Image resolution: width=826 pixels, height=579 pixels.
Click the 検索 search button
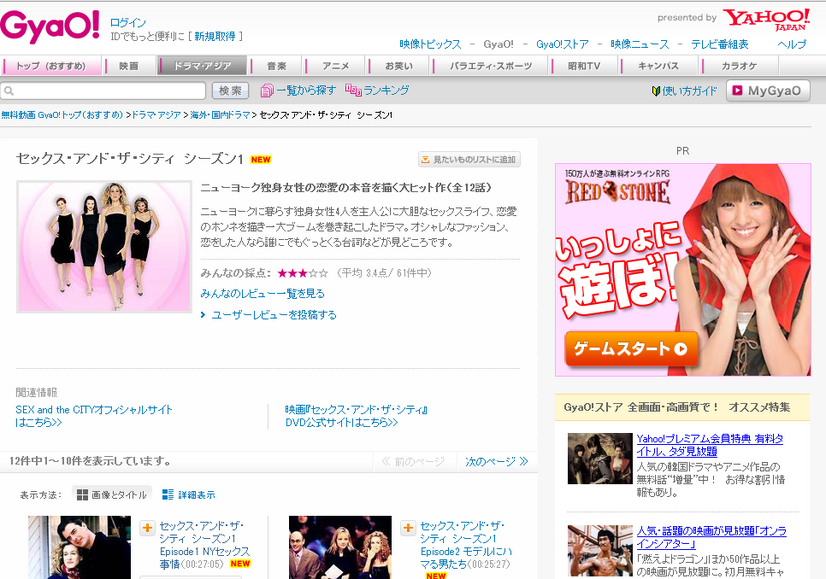230,91
